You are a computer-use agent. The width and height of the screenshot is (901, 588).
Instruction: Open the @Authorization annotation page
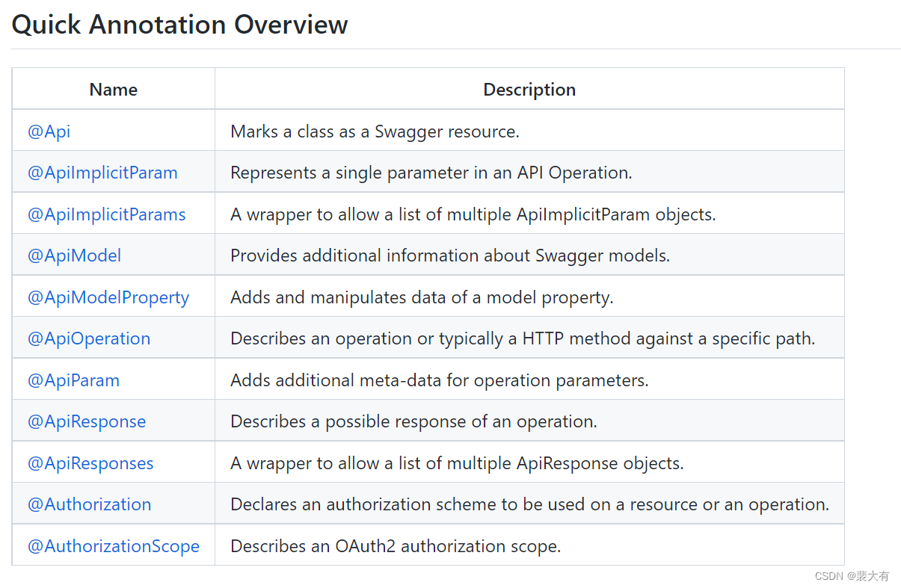pos(89,504)
